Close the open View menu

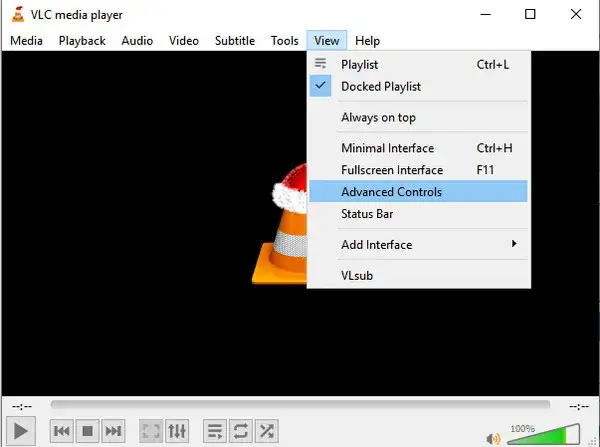[x=326, y=41]
